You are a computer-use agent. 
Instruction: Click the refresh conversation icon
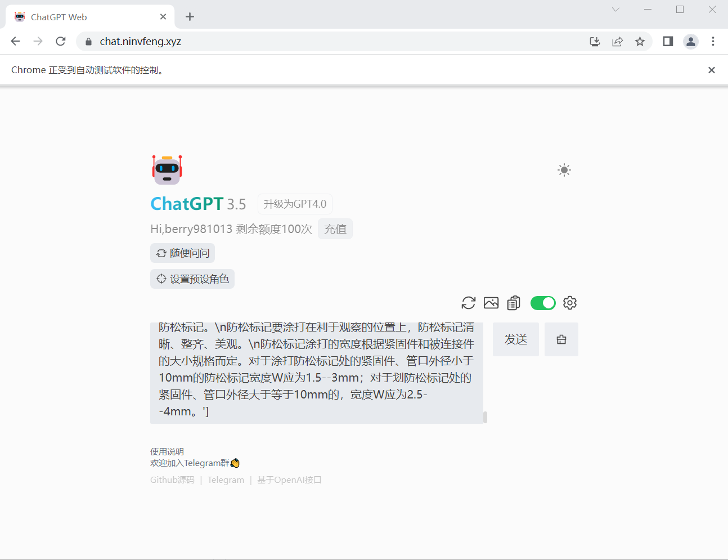pos(468,303)
